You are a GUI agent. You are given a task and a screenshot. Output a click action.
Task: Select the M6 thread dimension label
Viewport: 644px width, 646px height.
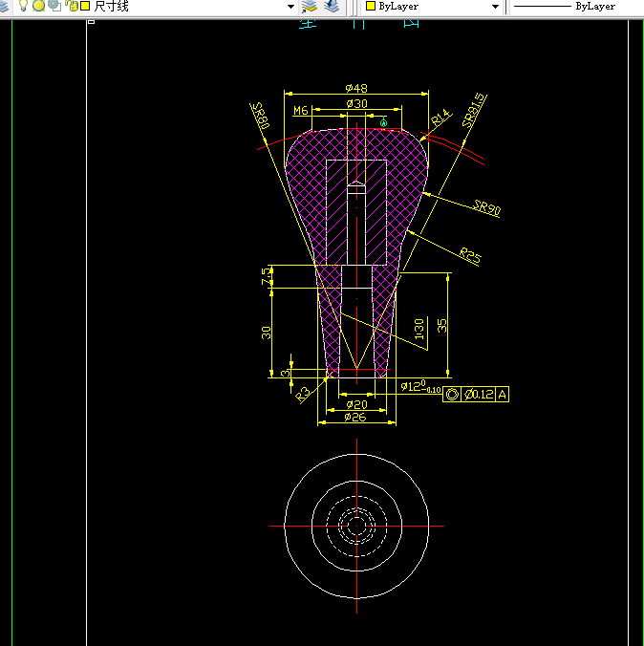tap(300, 111)
